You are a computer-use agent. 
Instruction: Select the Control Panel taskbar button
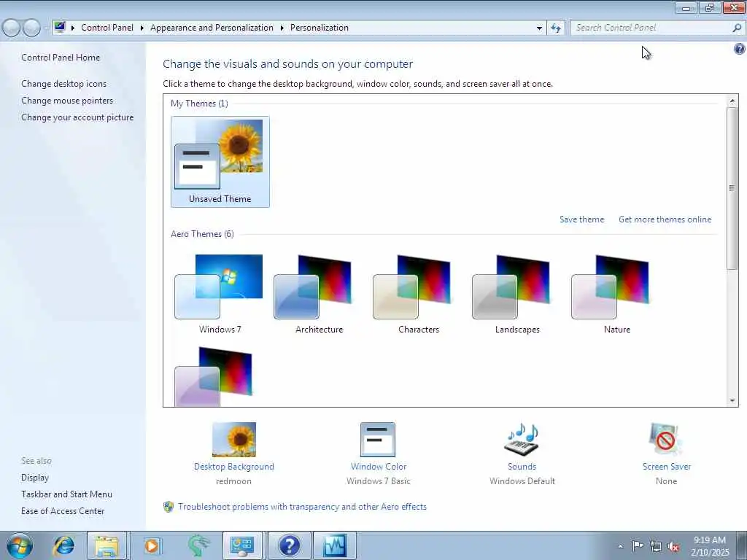[x=242, y=545]
